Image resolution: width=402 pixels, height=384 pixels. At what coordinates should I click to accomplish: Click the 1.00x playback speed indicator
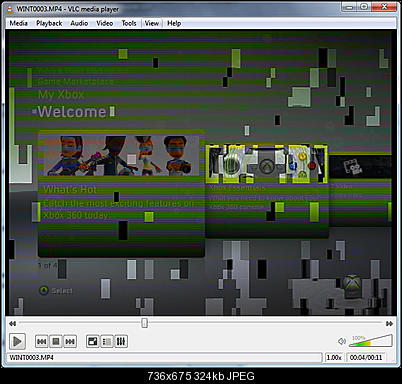pyautogui.click(x=334, y=357)
